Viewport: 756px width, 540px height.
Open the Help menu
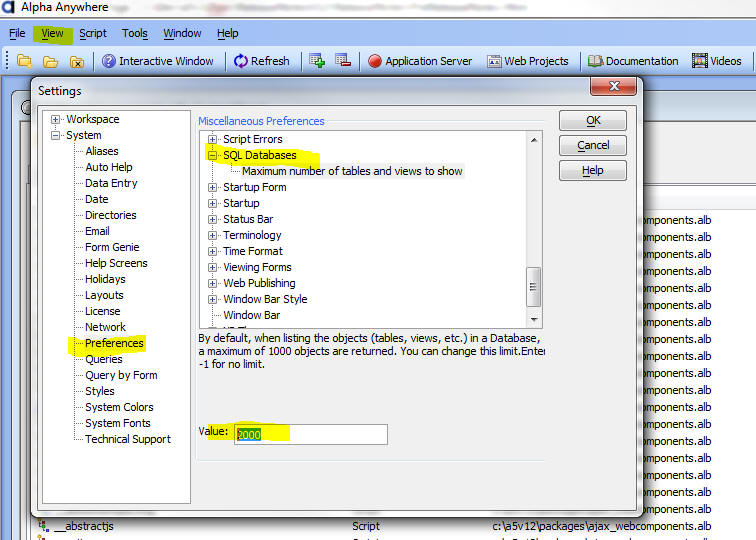227,33
